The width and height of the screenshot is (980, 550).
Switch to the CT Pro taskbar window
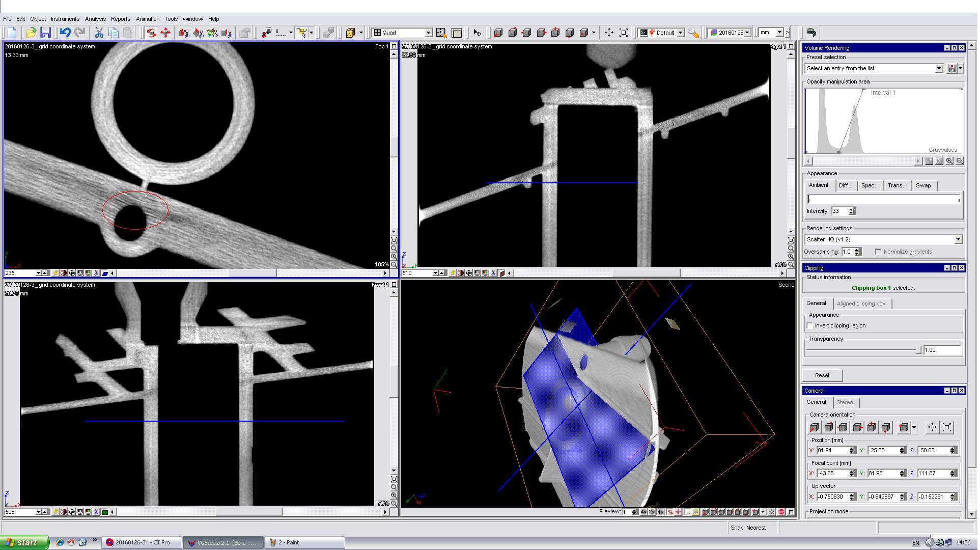pyautogui.click(x=142, y=543)
